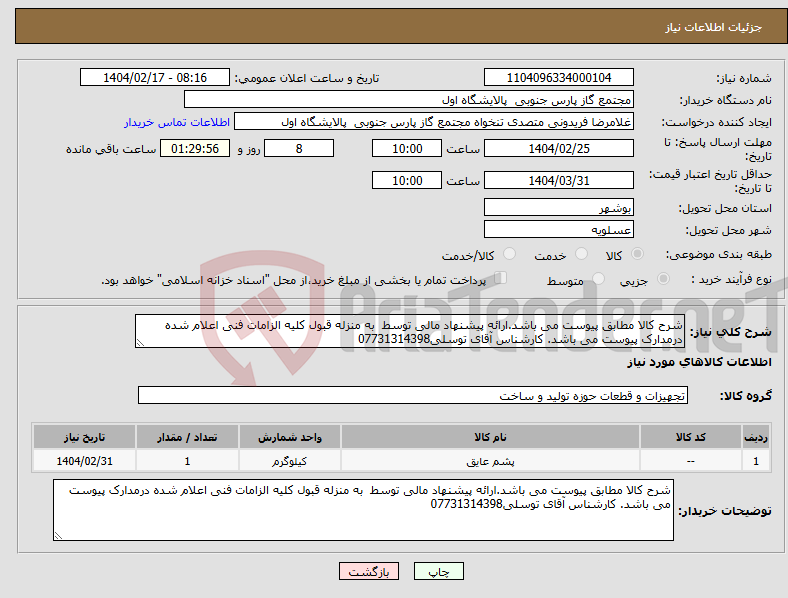Click the جزئیات اطلاعات نیاز header title
788x598 pixels.
[x=714, y=27]
